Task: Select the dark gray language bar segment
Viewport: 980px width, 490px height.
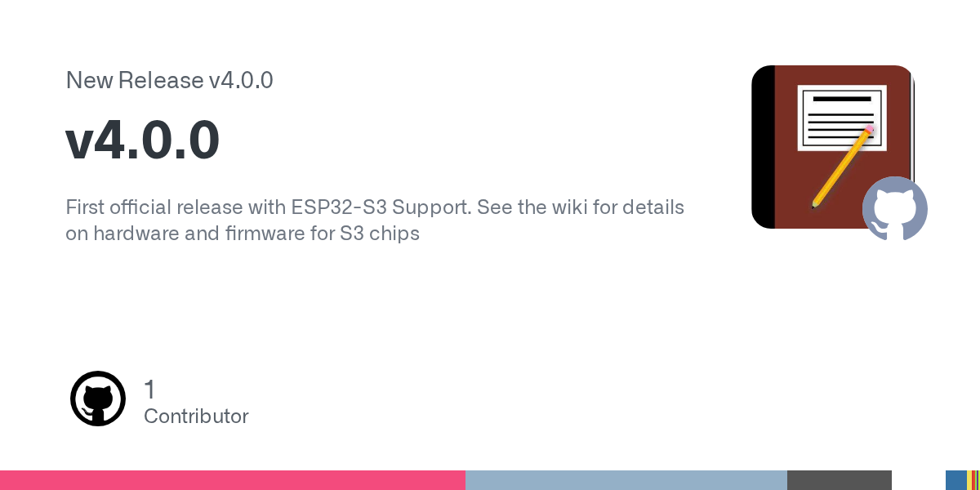Action: 839,480
